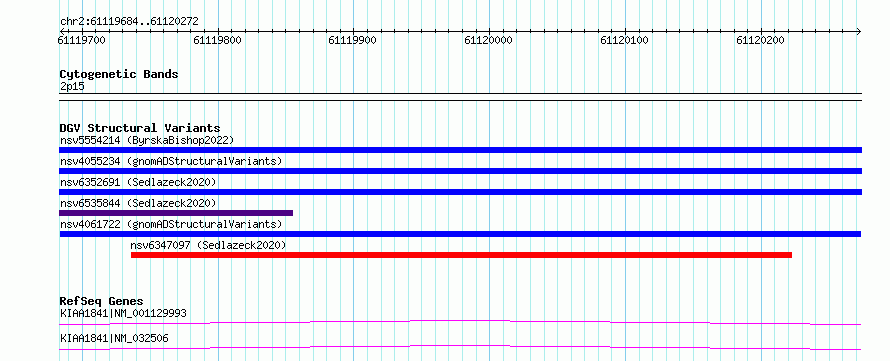Open gene label KIAA1841|NM_032506

click(114, 338)
